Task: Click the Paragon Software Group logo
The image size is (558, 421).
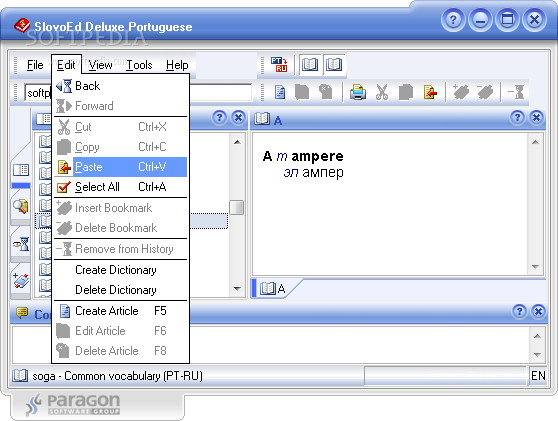Action: 73,404
